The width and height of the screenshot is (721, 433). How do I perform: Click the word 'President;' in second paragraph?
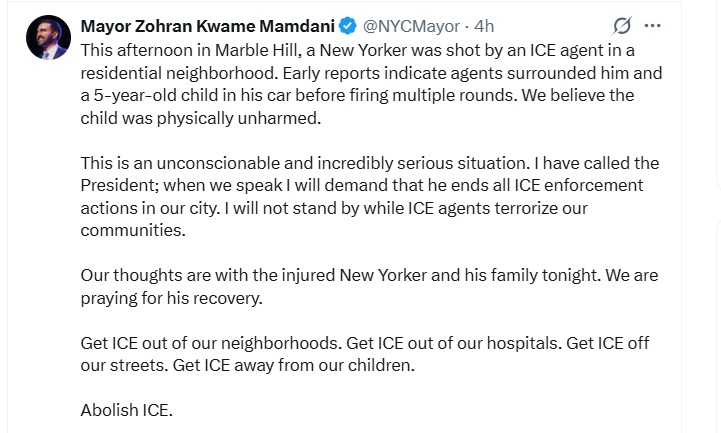pos(120,185)
